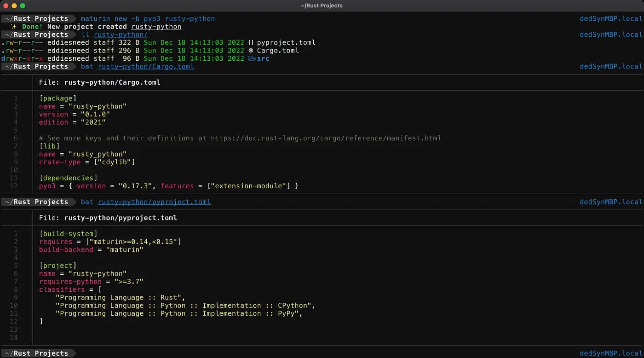The height and width of the screenshot is (358, 644).
Task: Click the src directory name in listing
Action: tap(263, 58)
